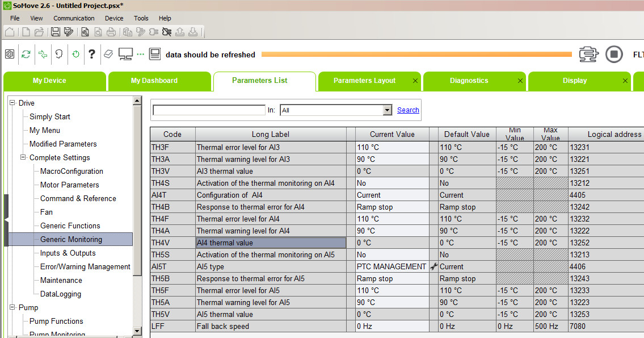Click the upload-to-device arrow icon
644x338 pixels.
(x=180, y=32)
